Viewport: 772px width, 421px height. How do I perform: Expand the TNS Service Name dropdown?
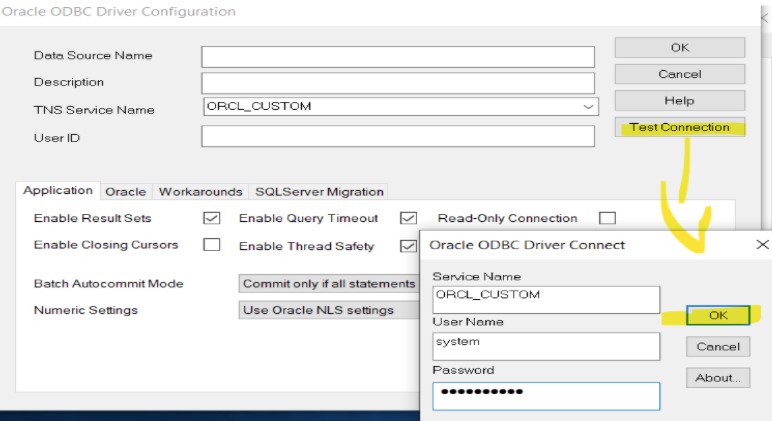pos(588,107)
